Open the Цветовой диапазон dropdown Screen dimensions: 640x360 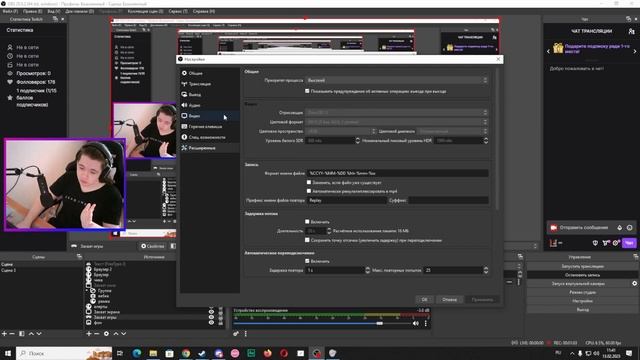click(x=453, y=131)
